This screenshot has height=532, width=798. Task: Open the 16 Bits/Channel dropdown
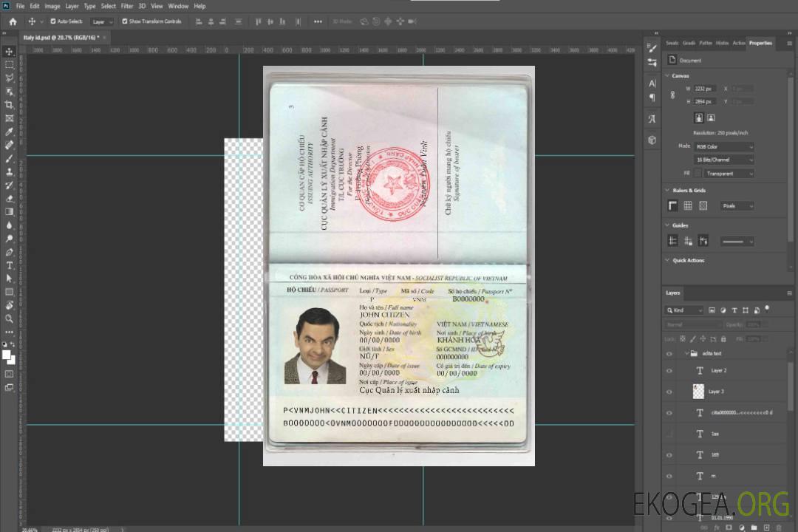click(723, 160)
